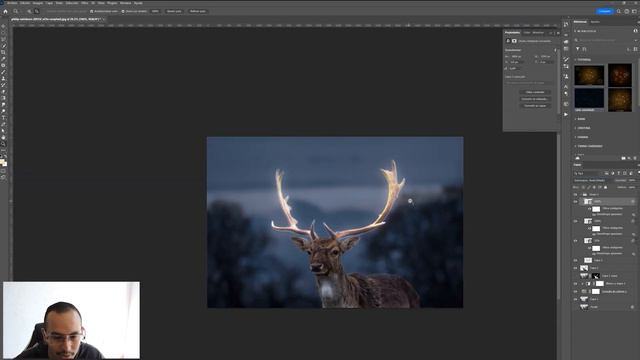This screenshot has width=640, height=360.
Task: Hide the Consulta de colores 1 layer
Action: [x=576, y=291]
